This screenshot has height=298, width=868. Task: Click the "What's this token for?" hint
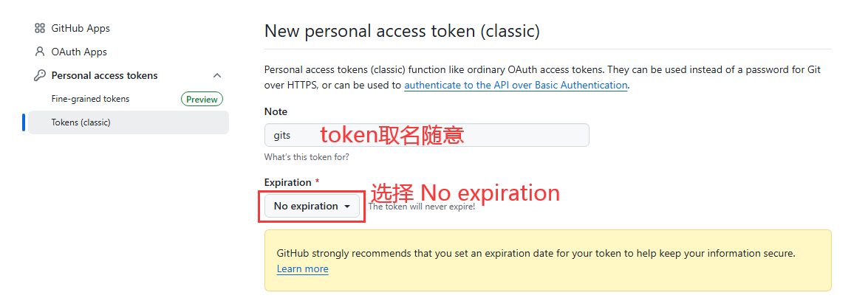pos(307,157)
